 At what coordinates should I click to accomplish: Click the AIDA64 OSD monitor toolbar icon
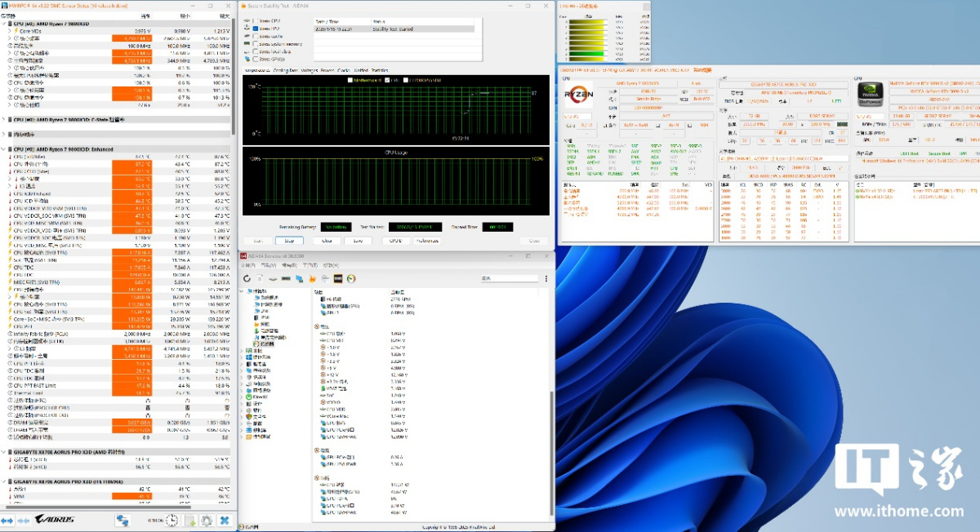coord(337,278)
